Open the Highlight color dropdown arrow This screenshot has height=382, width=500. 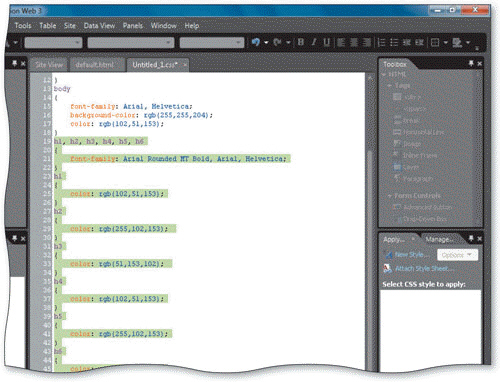click(468, 43)
